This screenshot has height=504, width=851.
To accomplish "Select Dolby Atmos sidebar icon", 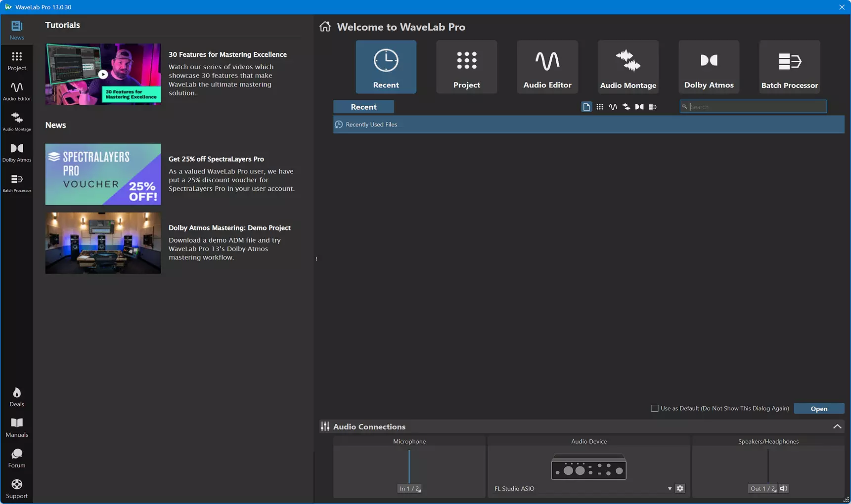I will [x=17, y=152].
